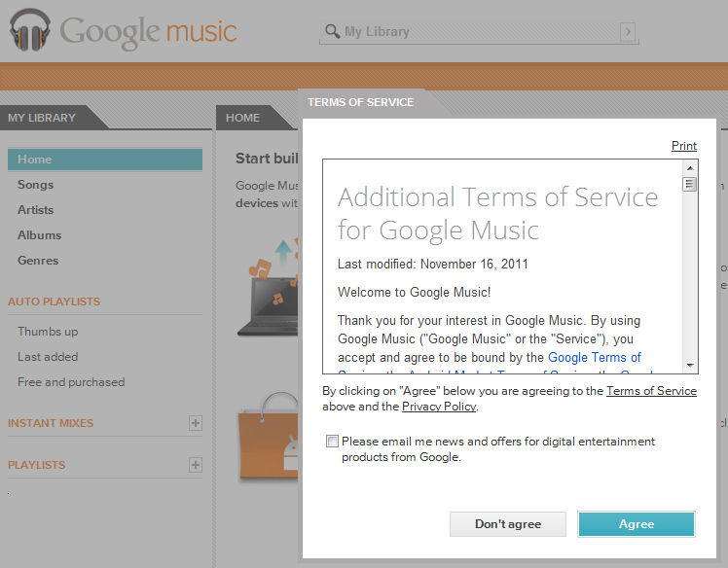Click the MY LIBRARY tab header
The height and width of the screenshot is (568, 728).
pos(42,118)
